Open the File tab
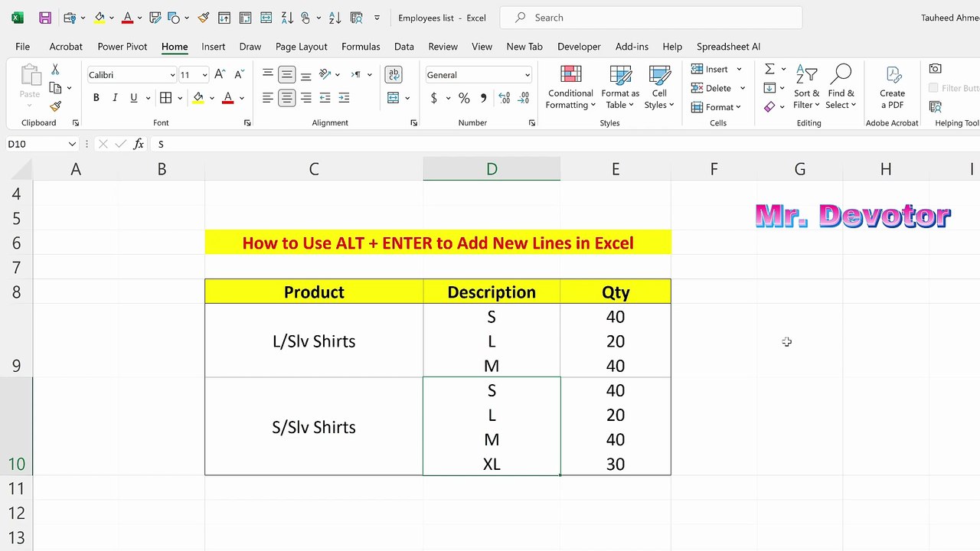Viewport: 980px width, 551px height. pos(23,47)
